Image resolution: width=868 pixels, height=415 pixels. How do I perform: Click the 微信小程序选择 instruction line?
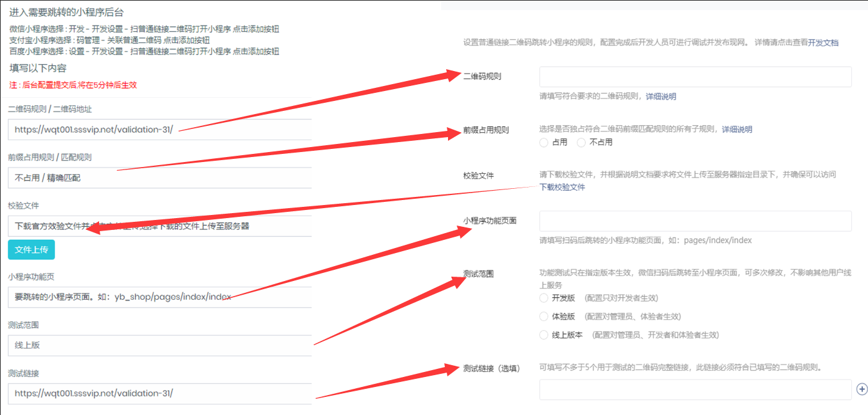click(x=144, y=29)
